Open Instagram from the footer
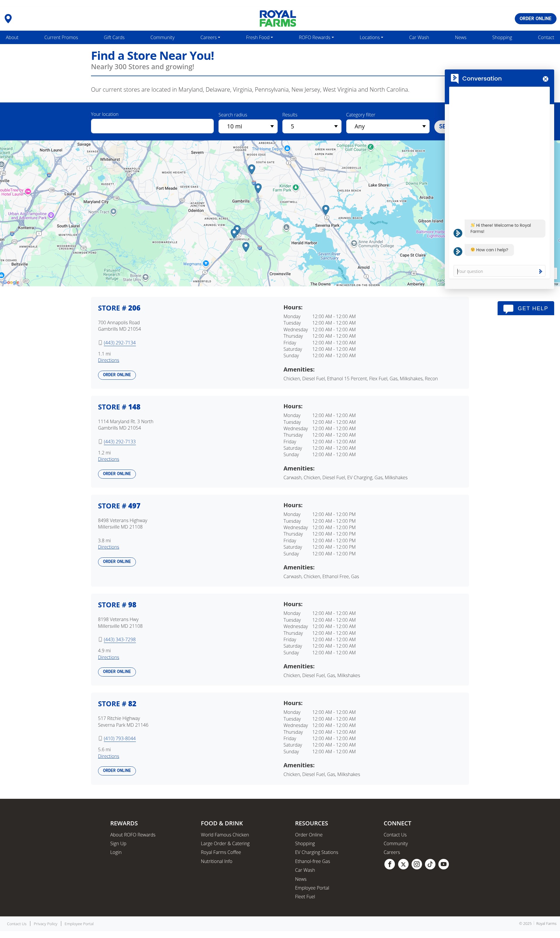Screen dimensions: 560x938 coord(416,864)
